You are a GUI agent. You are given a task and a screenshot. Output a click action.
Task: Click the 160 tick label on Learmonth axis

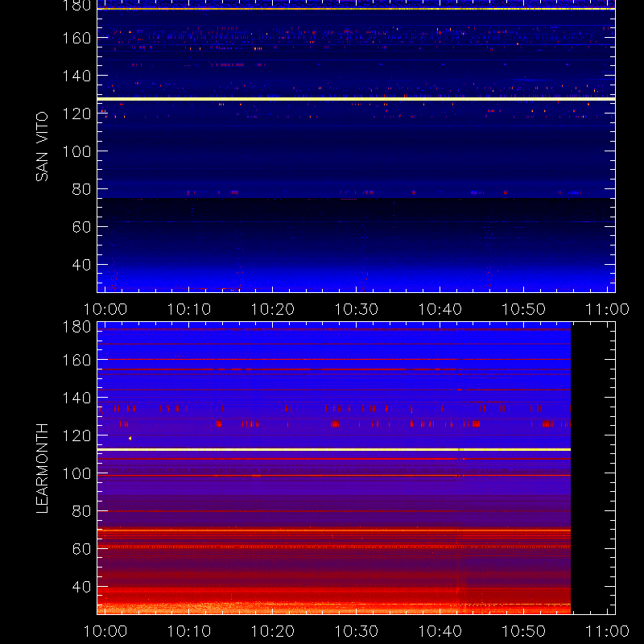pos(76,360)
